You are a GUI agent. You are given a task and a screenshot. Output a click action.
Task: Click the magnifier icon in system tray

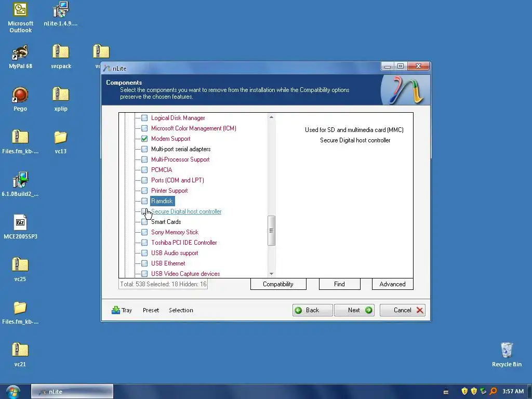[494, 391]
